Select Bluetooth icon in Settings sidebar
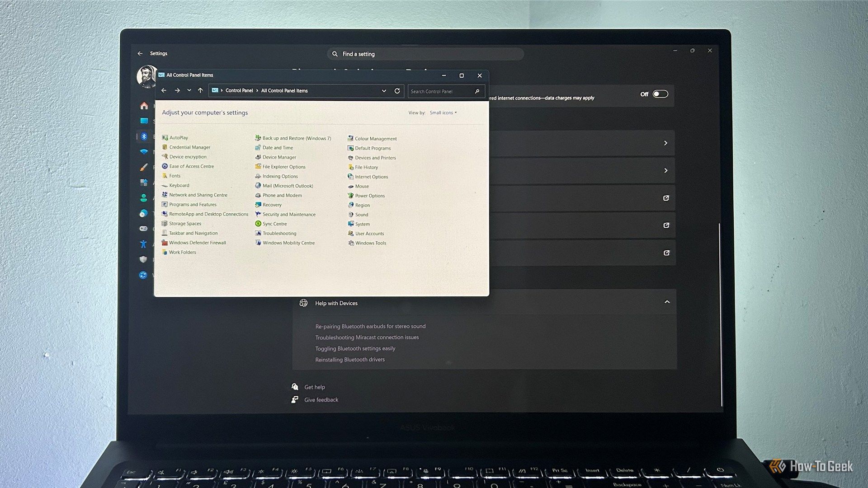Screen dimensions: 868x488 [144, 136]
